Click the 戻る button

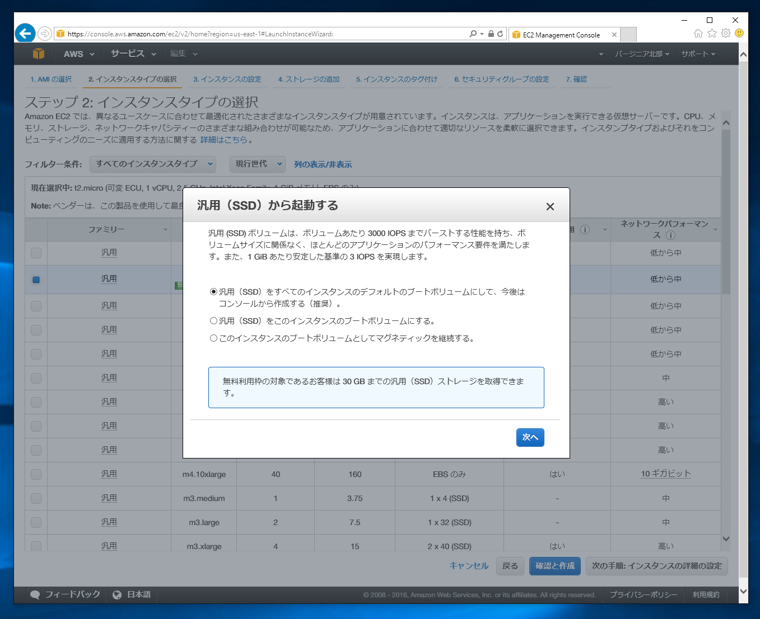tap(510, 566)
